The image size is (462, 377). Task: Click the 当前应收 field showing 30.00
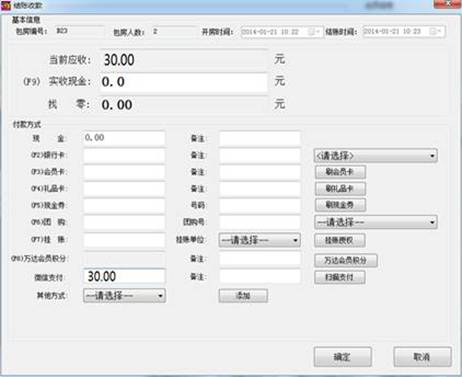click(x=183, y=60)
